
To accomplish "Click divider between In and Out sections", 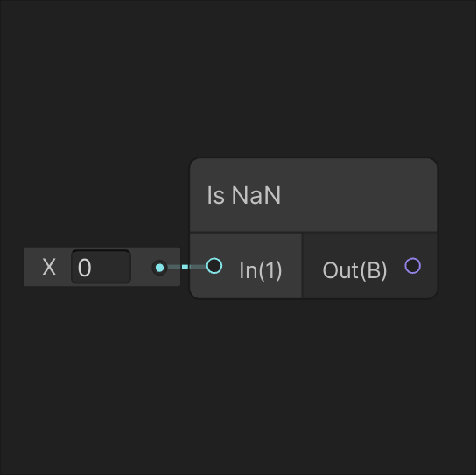I will [303, 266].
